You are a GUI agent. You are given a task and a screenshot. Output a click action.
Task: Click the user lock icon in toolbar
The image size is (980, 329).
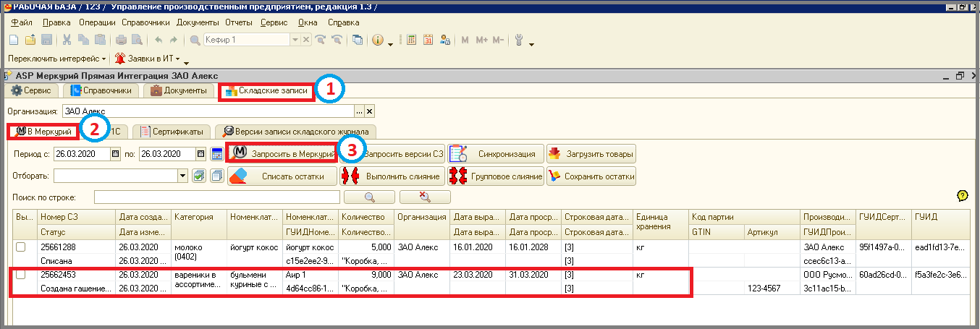[444, 40]
